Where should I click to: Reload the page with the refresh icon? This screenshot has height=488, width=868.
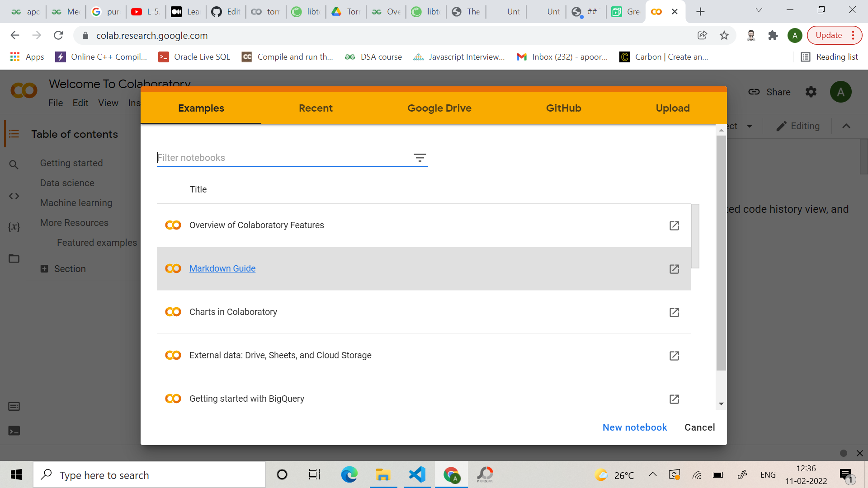(58, 35)
